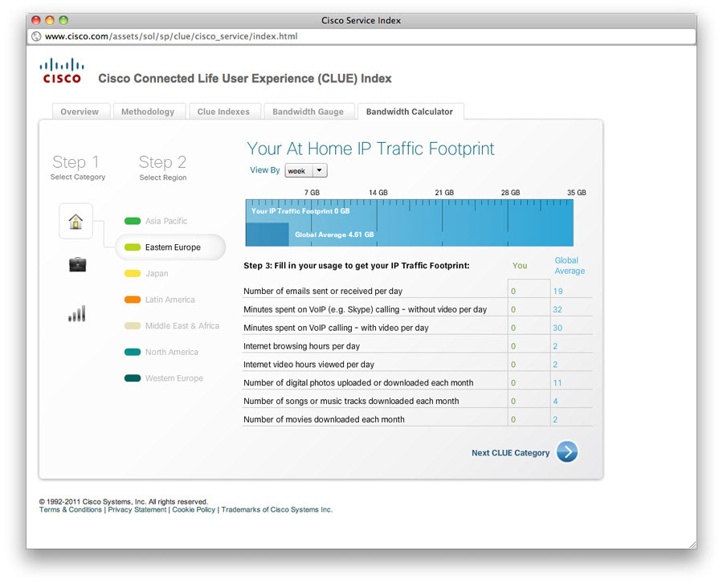This screenshot has height=588, width=723.
Task: Click the Step 2 Select Region heading
Action: pyautogui.click(x=163, y=167)
